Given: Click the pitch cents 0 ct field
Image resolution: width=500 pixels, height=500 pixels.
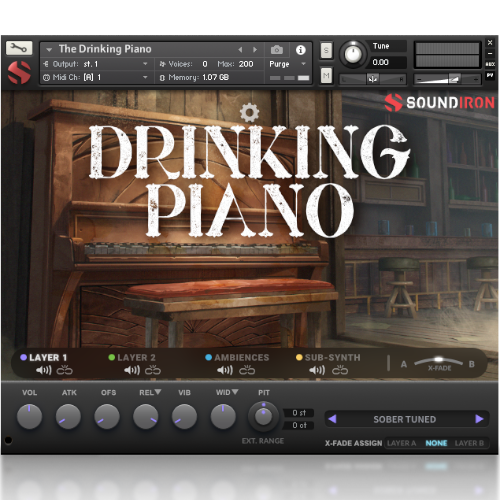Looking at the screenshot, I should (299, 425).
